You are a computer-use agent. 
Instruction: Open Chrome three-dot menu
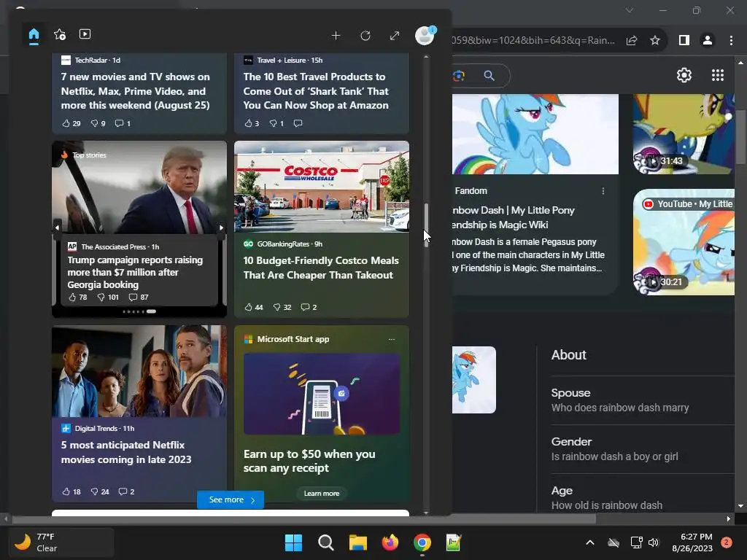point(731,41)
